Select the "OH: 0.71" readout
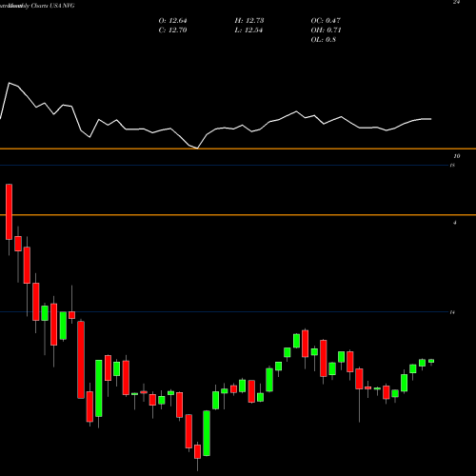476x476 pixels. coord(326,30)
